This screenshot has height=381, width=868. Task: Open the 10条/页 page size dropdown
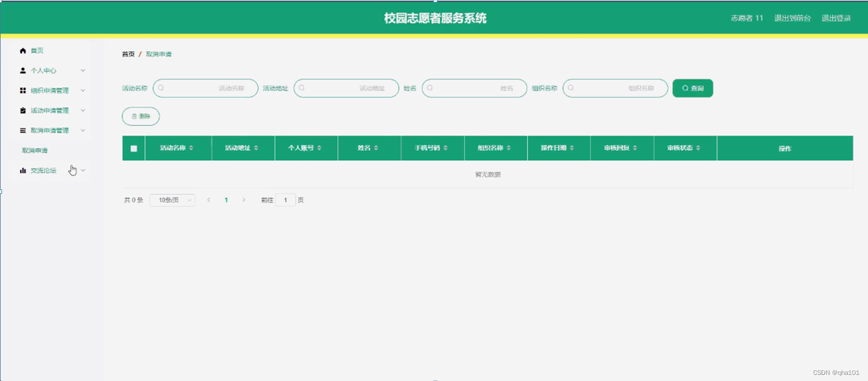click(172, 200)
